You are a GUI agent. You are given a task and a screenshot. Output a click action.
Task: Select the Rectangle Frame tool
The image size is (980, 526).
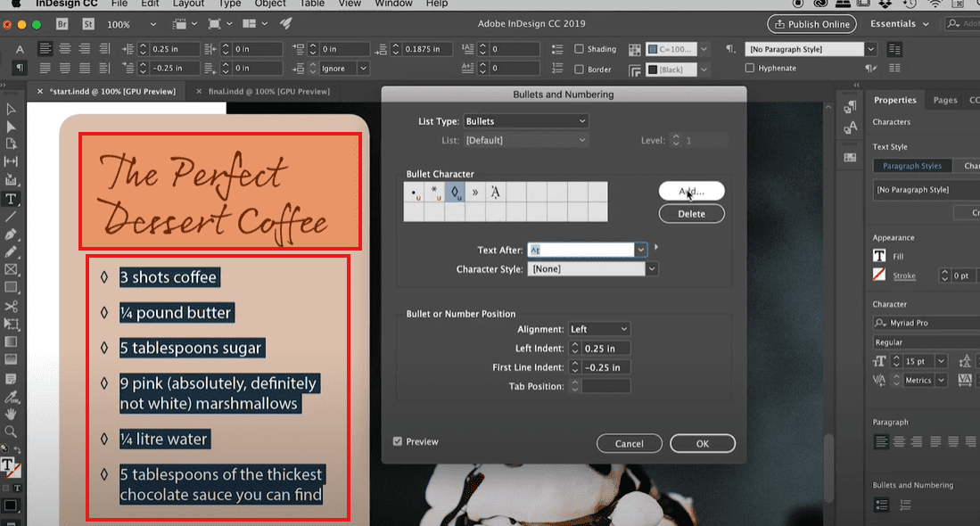(12, 269)
